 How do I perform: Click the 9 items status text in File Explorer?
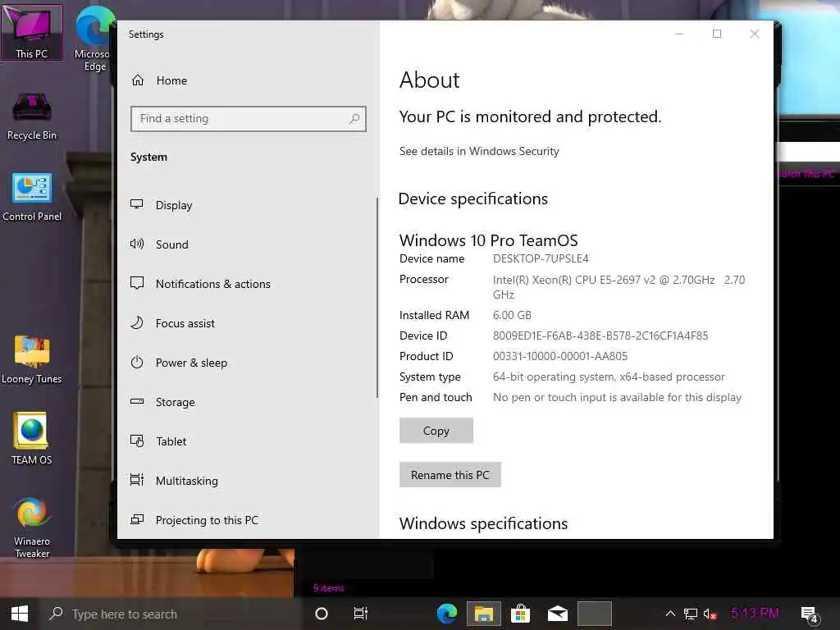[329, 587]
